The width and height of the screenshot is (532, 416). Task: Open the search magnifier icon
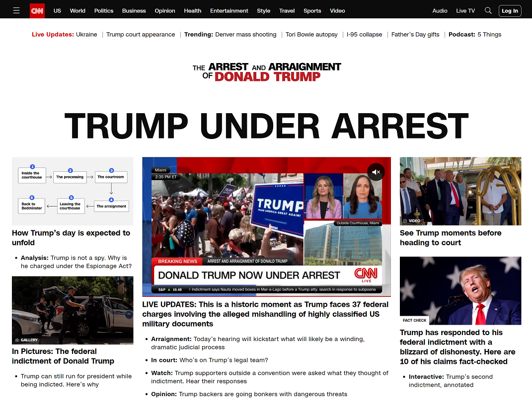coord(488,10)
